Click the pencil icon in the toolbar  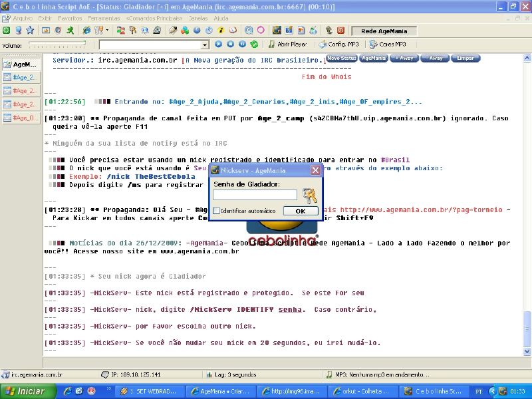(173, 31)
